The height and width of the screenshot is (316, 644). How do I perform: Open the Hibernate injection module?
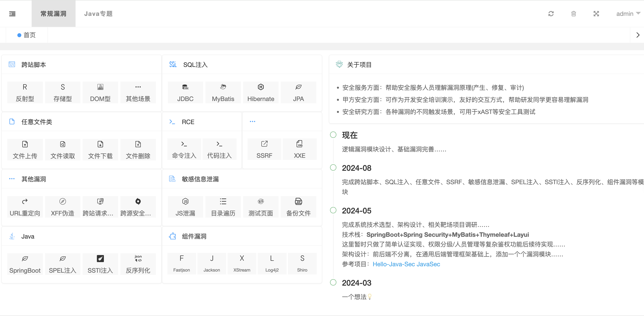click(x=260, y=92)
